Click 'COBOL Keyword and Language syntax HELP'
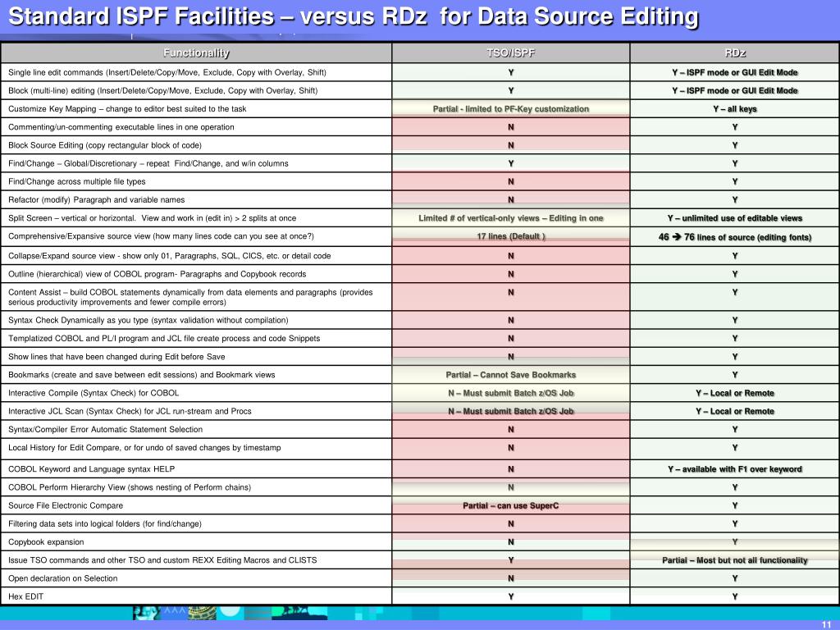840x630 pixels. (x=91, y=469)
